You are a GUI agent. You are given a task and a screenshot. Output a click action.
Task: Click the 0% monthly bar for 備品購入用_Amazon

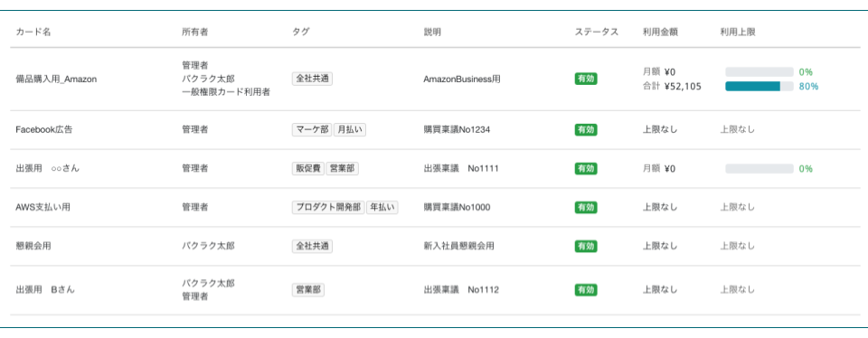tap(759, 72)
